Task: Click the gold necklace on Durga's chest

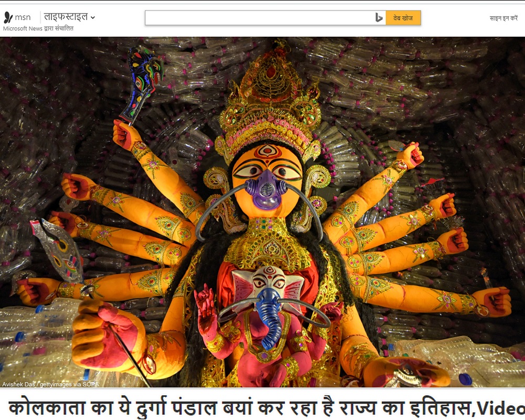Action: pos(268,241)
